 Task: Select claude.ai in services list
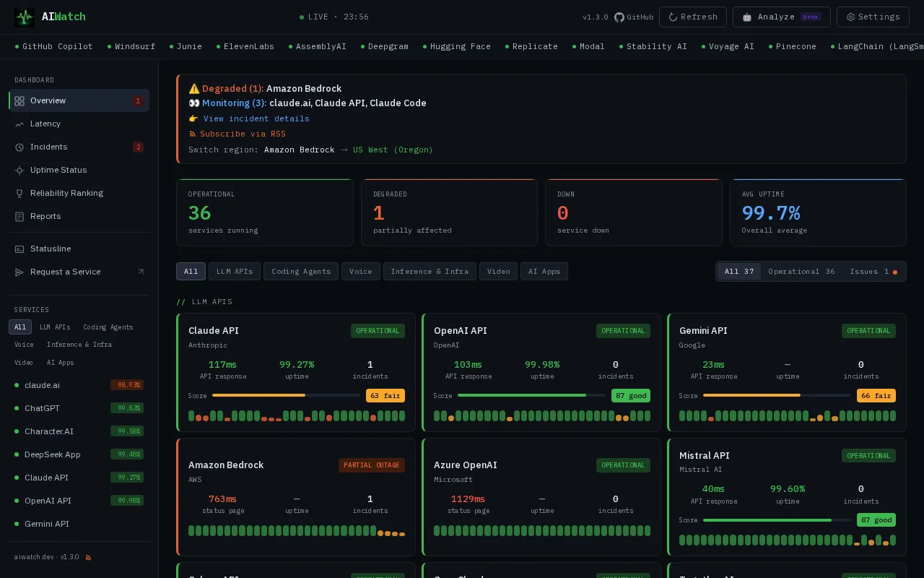click(x=79, y=385)
